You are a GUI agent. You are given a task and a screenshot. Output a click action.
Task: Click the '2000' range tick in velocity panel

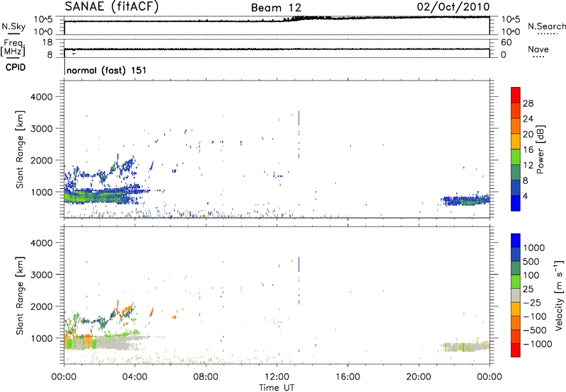(42, 306)
